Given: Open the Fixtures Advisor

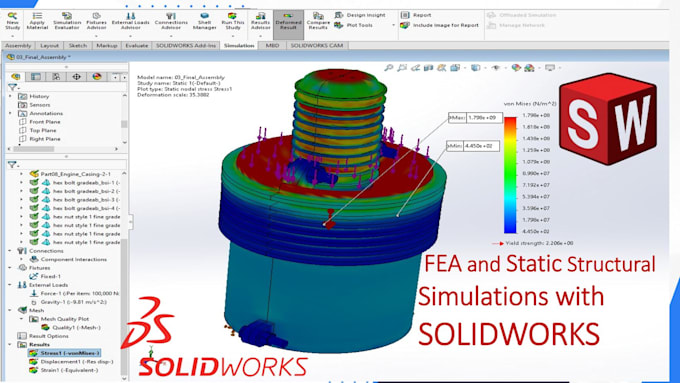Looking at the screenshot, I should [x=96, y=21].
